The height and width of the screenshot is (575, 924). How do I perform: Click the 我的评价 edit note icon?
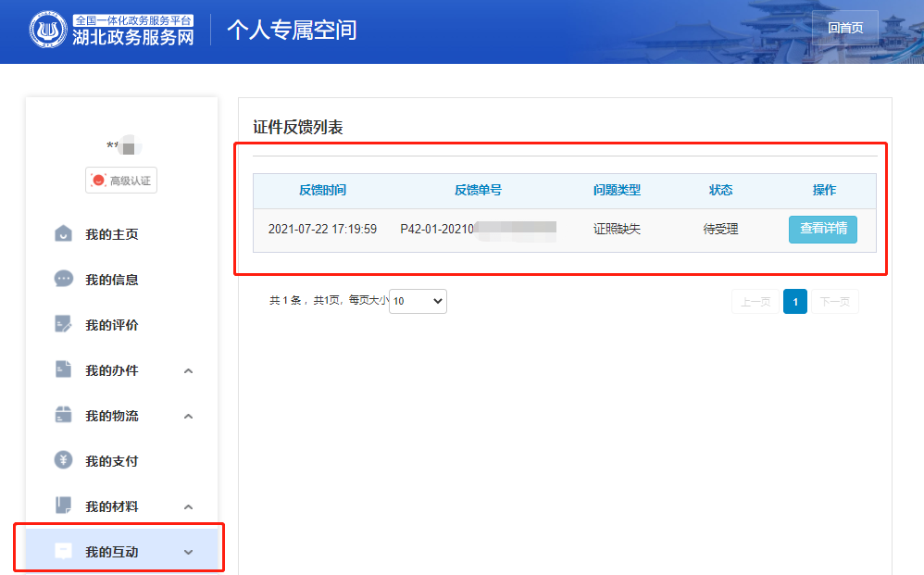(x=64, y=324)
